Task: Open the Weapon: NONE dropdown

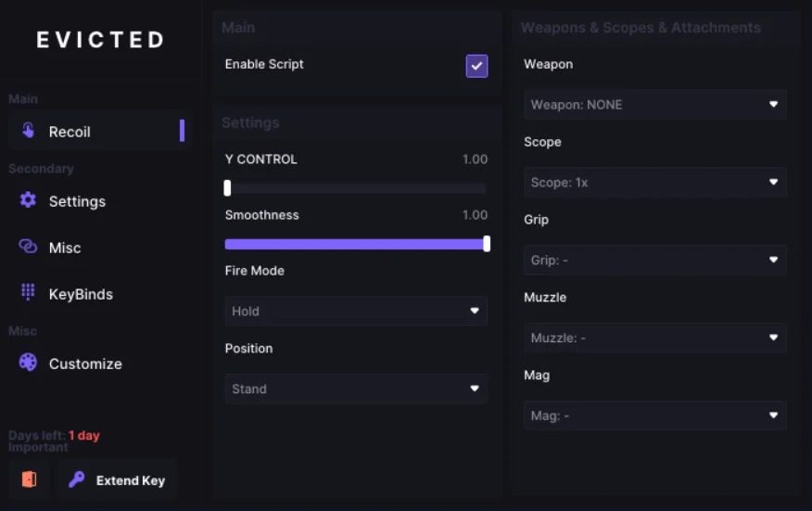Action: pyautogui.click(x=655, y=105)
